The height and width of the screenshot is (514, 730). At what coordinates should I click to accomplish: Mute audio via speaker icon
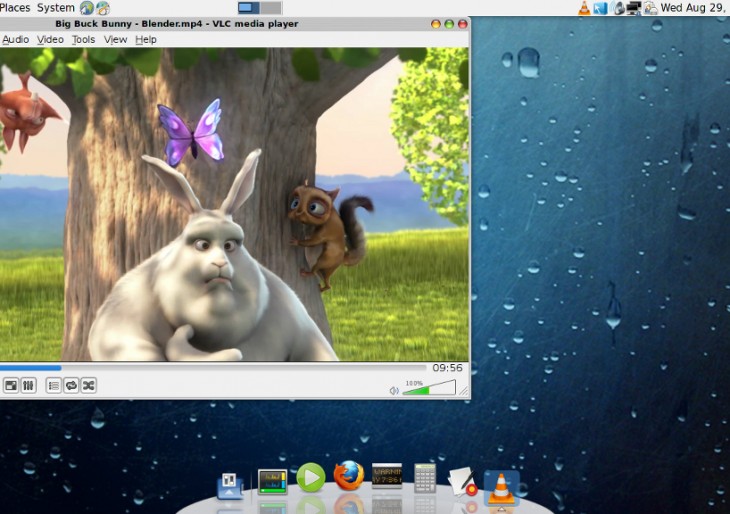394,390
